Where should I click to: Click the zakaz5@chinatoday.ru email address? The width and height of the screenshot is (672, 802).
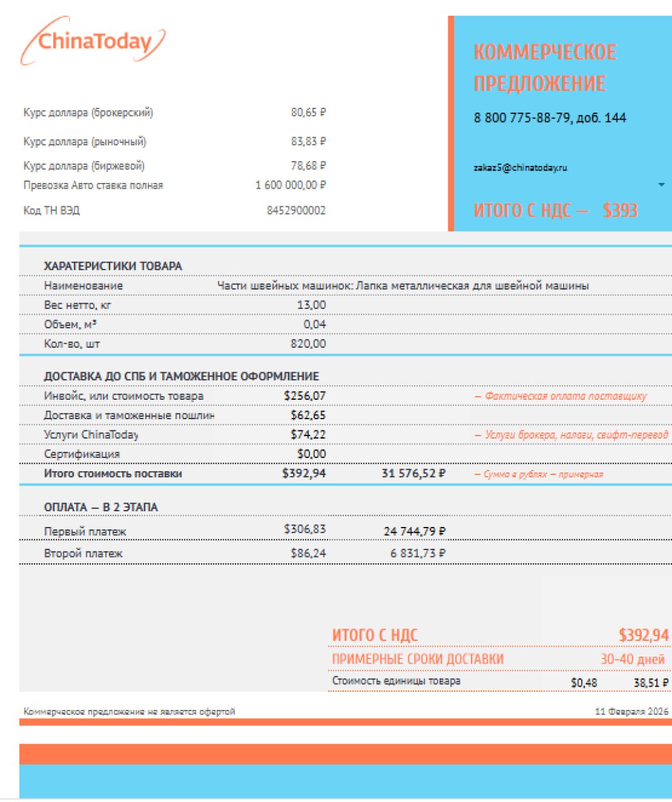[520, 168]
